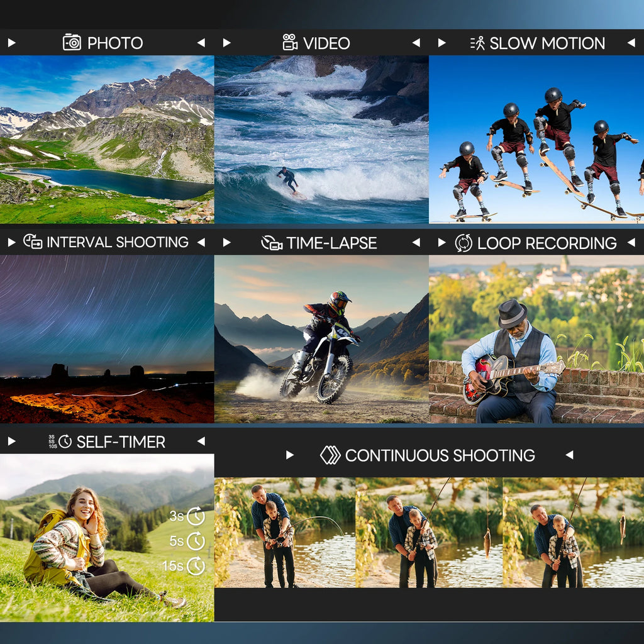Click the running figure icon beside SLOW MOTION
The width and height of the screenshot is (644, 644).
[x=477, y=43]
